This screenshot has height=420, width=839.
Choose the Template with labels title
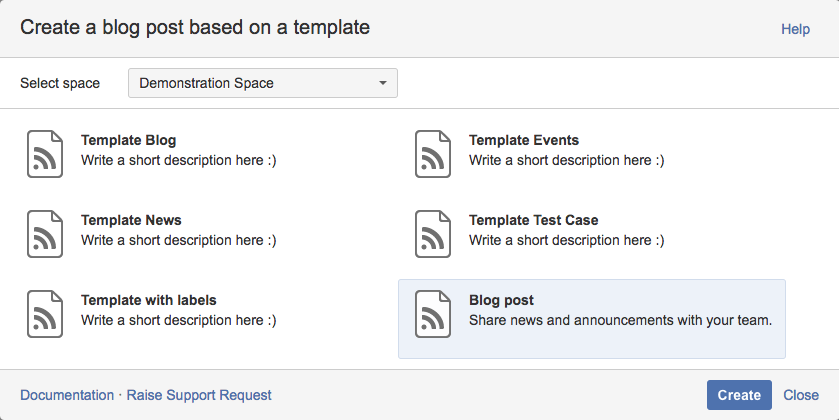(x=148, y=301)
